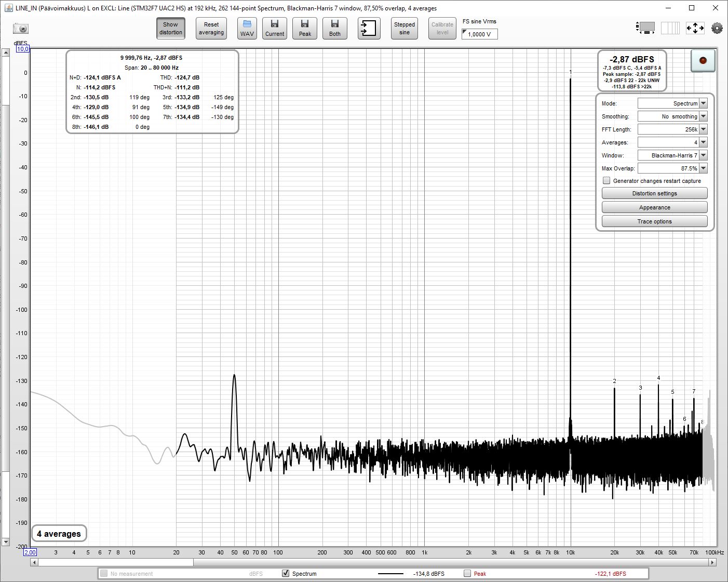Open Appearance options
This screenshot has height=582, width=728.
(x=654, y=207)
